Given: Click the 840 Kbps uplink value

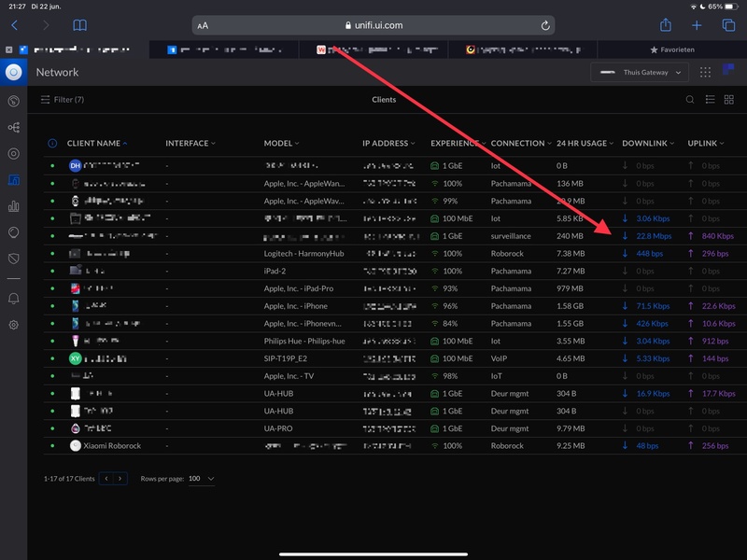Looking at the screenshot, I should tap(717, 236).
